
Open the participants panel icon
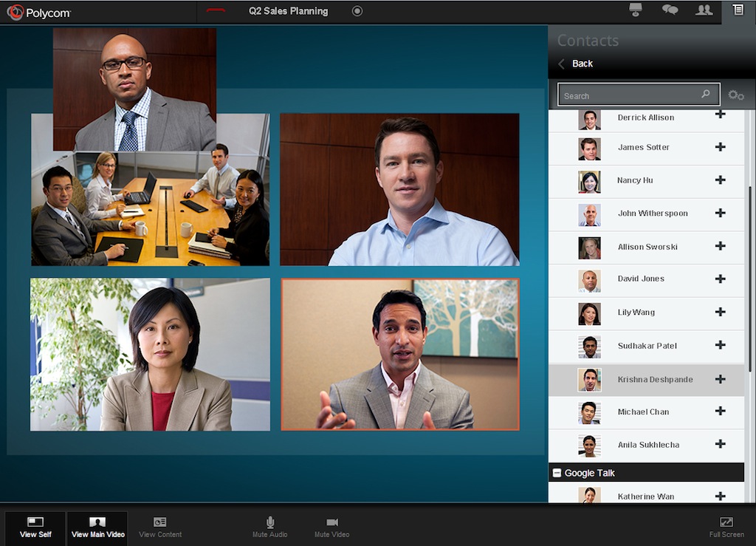click(704, 10)
